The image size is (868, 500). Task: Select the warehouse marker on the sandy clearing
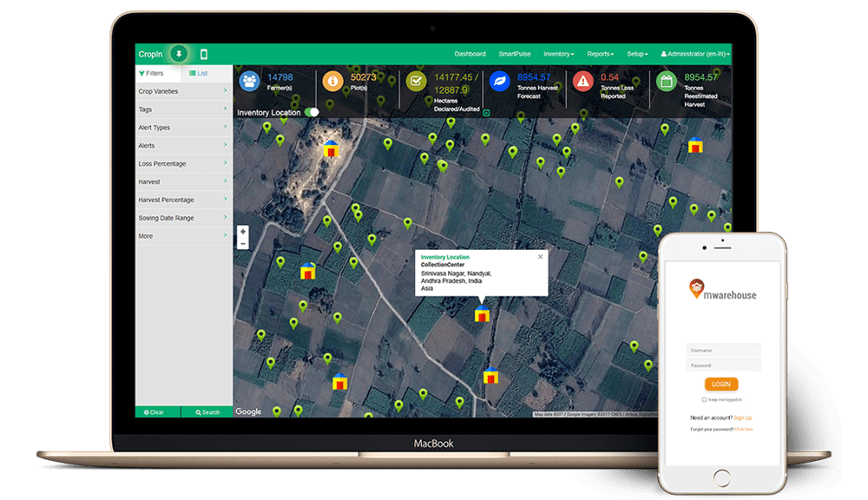(331, 148)
